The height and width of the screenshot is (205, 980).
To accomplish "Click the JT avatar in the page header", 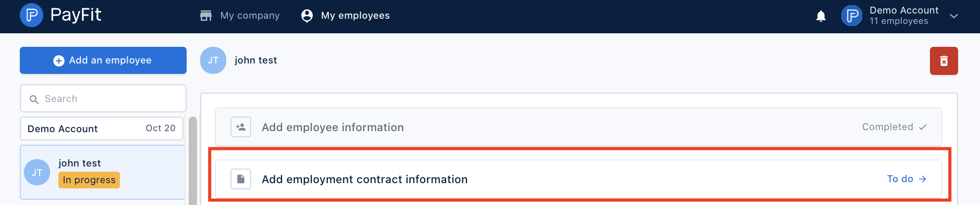I will click(213, 60).
